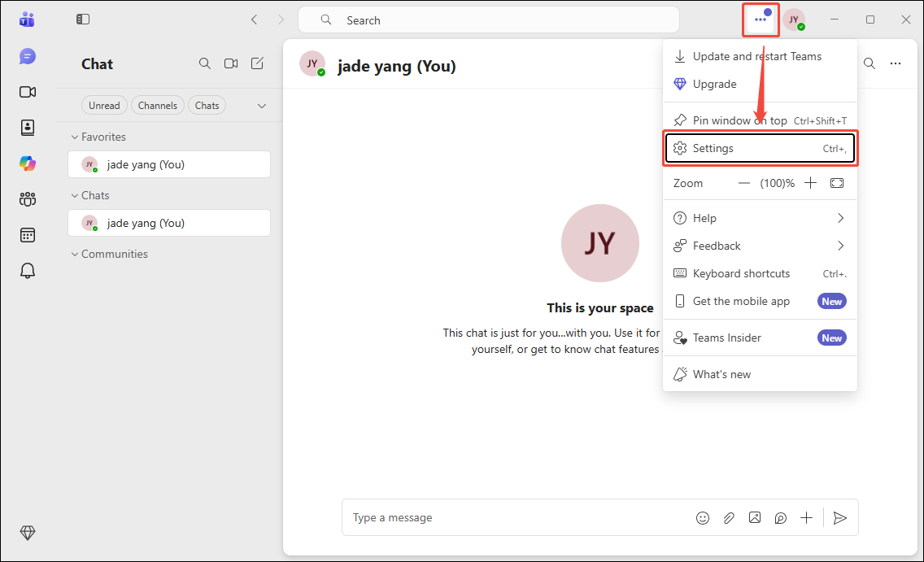The image size is (924, 562).
Task: Expand the Help submenu
Action: click(x=760, y=219)
